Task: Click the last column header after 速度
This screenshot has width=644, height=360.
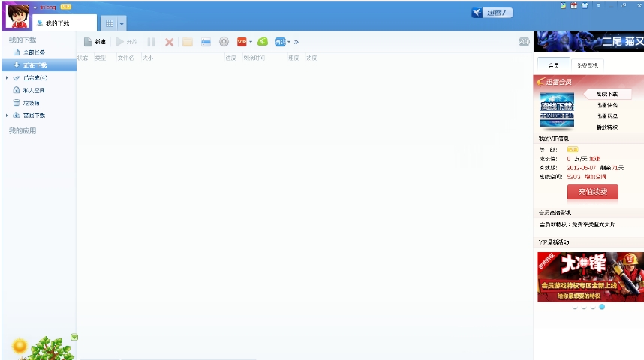Action: (x=311, y=58)
